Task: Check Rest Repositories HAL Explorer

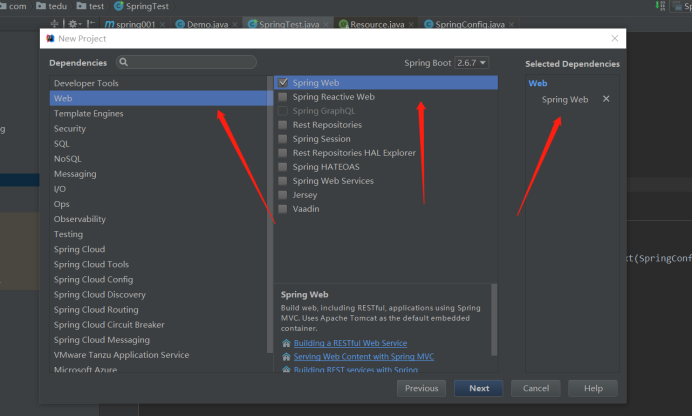Action: (283, 153)
